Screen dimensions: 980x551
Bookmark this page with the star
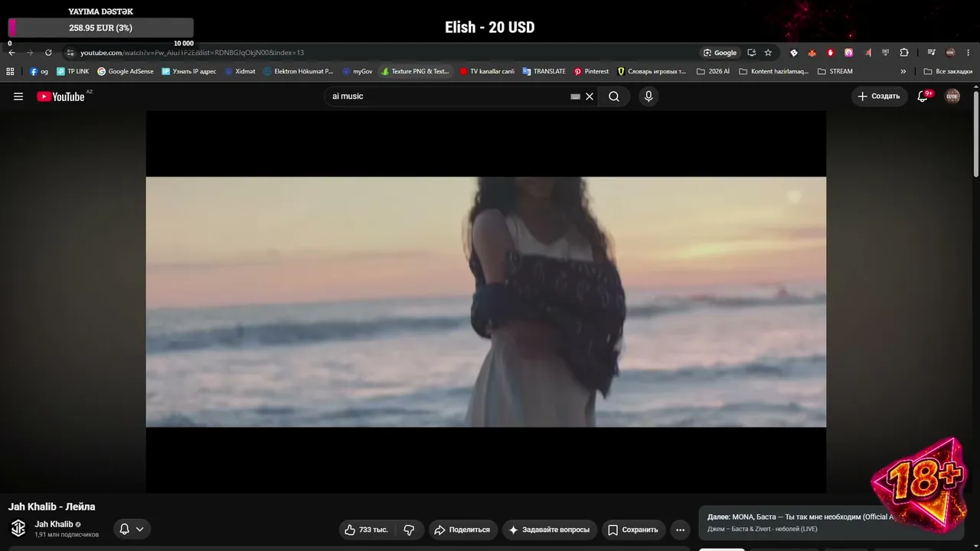point(768,53)
